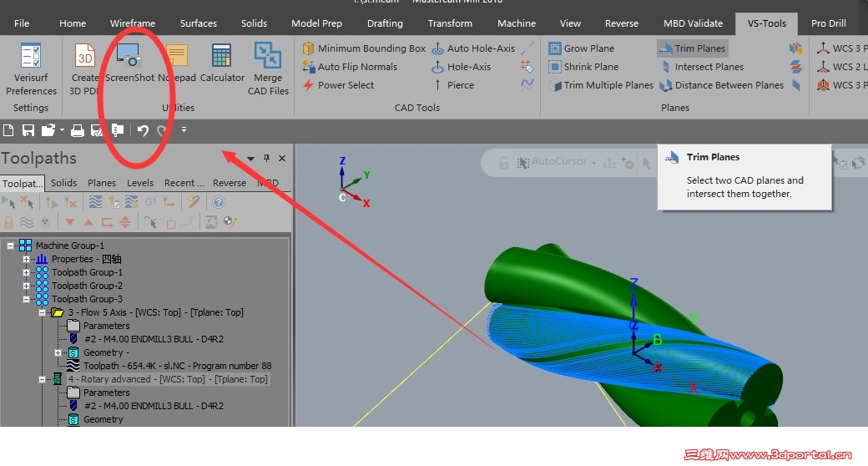Launch the ScreenShot utility
The height and width of the screenshot is (466, 868).
tap(129, 64)
